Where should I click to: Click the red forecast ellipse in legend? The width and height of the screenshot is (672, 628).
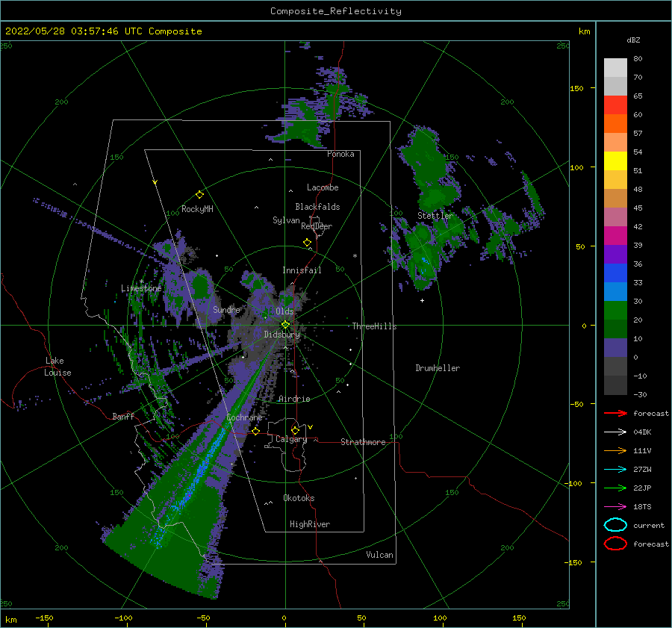coord(615,544)
